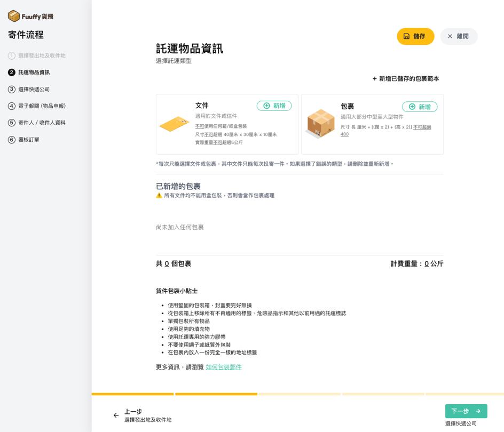This screenshot has height=432, width=504.
Task: Go to 寄件人 / 收件人資料 step
Action: [x=42, y=123]
